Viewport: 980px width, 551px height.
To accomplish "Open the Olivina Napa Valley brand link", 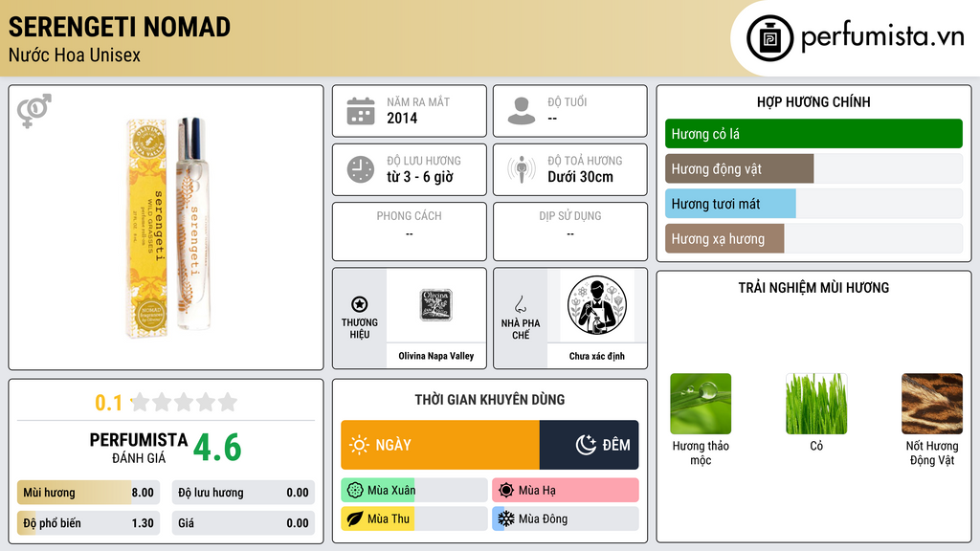I will pos(436,356).
